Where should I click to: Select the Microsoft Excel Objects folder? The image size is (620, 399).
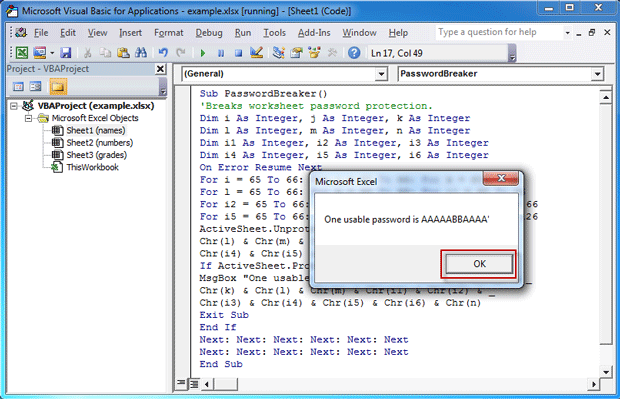tap(95, 118)
